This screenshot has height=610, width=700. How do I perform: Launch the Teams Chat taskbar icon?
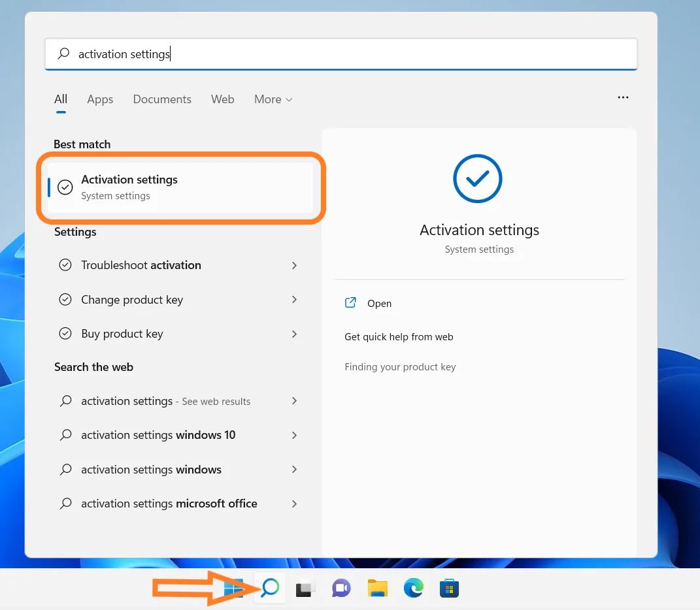[341, 588]
